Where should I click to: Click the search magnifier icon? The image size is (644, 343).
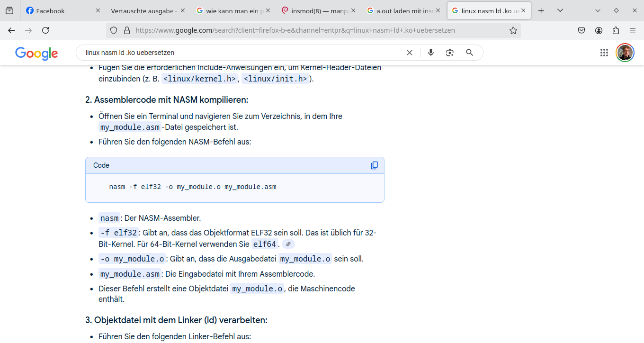tap(469, 53)
